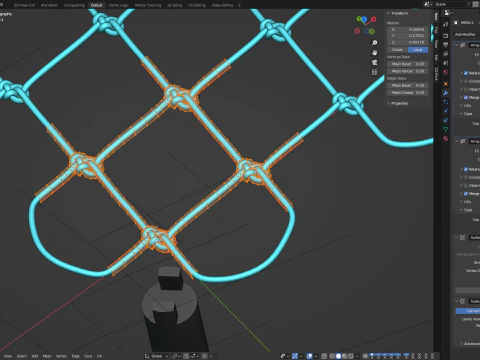This screenshot has height=360, width=480.
Task: Expand the Properties panel in sidebar
Action: coord(398,103)
